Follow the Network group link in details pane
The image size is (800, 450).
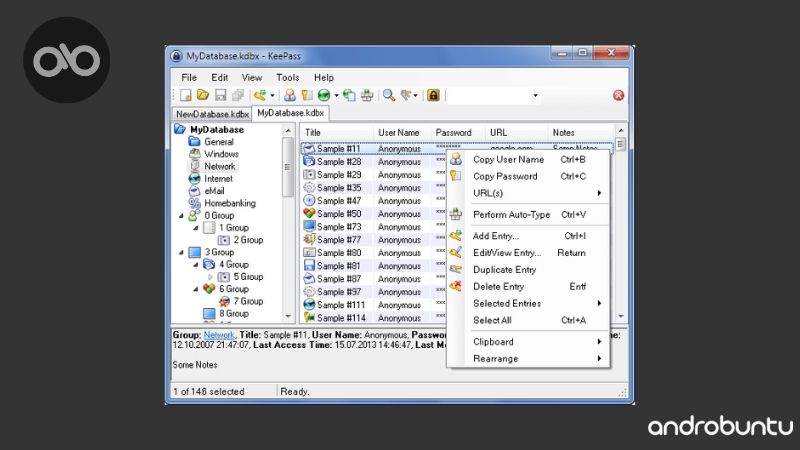click(x=219, y=335)
